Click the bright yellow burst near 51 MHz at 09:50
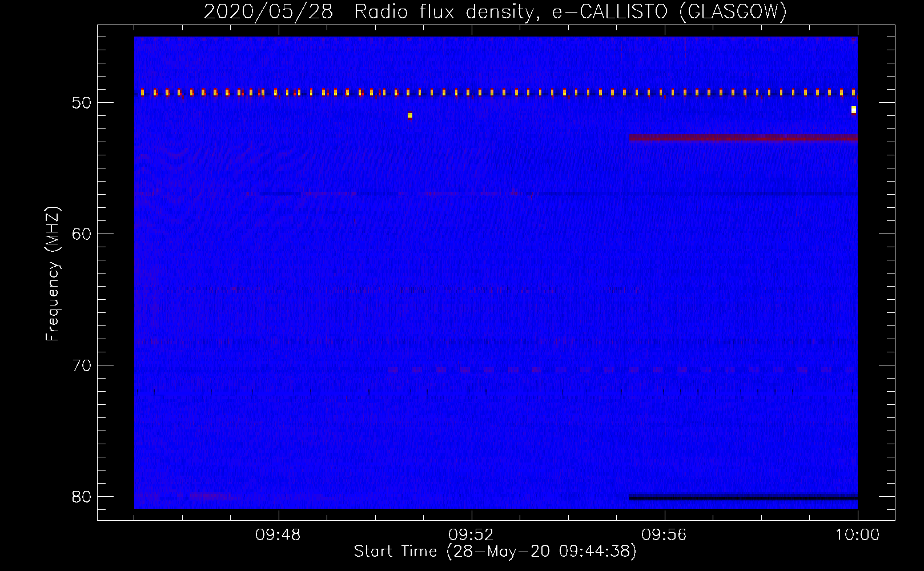The height and width of the screenshot is (571, 924). [410, 115]
